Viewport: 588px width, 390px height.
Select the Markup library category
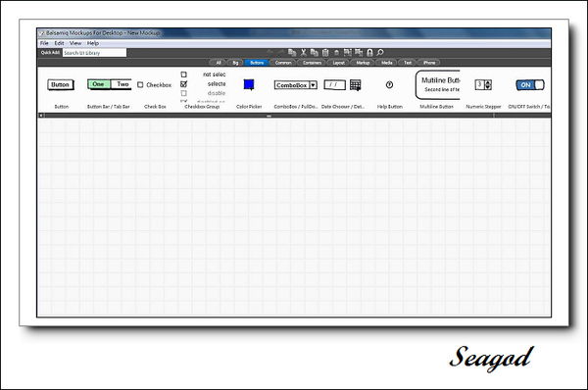coord(363,63)
